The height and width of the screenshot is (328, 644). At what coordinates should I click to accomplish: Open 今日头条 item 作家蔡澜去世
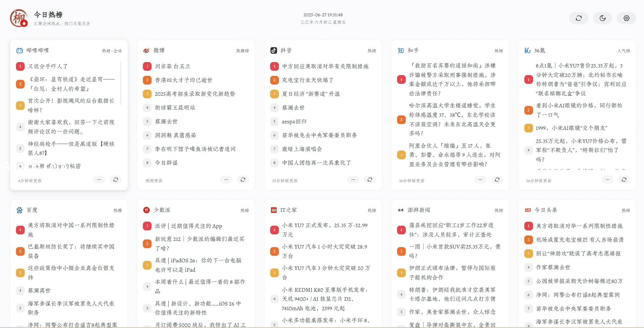pos(553,267)
